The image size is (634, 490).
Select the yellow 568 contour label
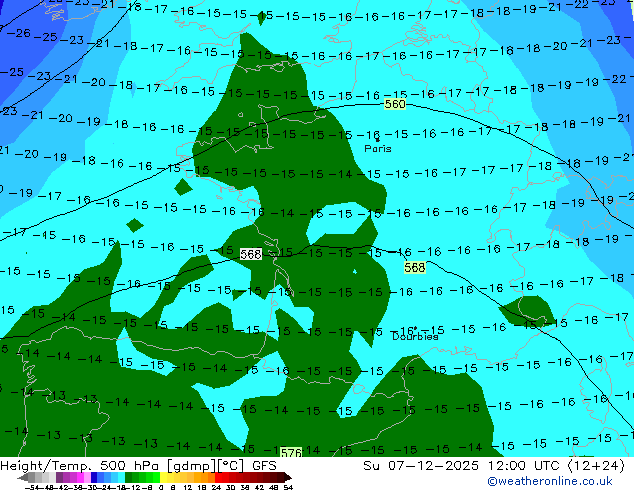(x=414, y=267)
